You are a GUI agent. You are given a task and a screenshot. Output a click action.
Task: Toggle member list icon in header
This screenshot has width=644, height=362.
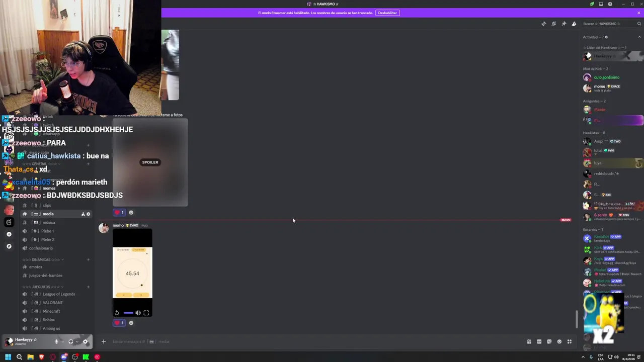tap(574, 24)
